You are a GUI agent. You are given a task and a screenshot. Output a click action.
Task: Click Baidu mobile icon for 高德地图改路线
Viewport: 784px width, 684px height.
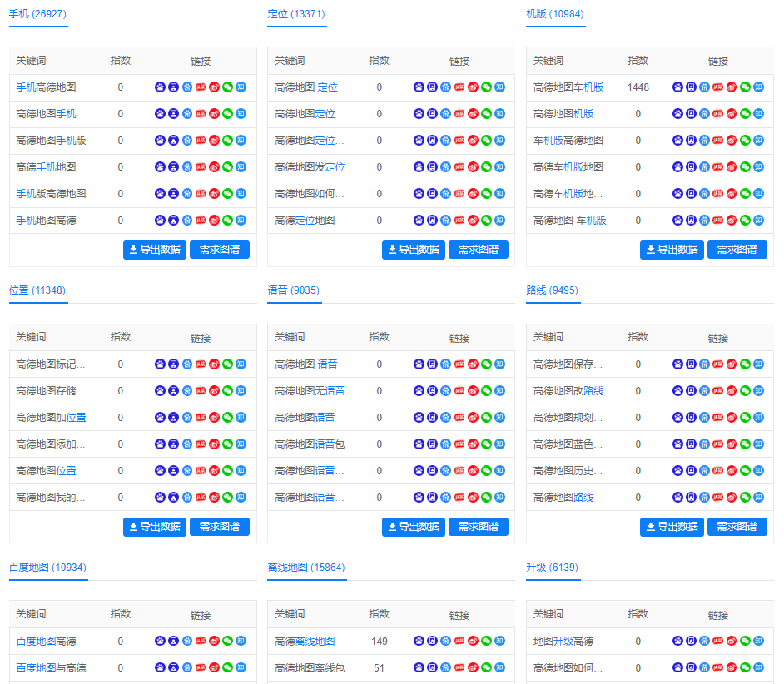691,390
